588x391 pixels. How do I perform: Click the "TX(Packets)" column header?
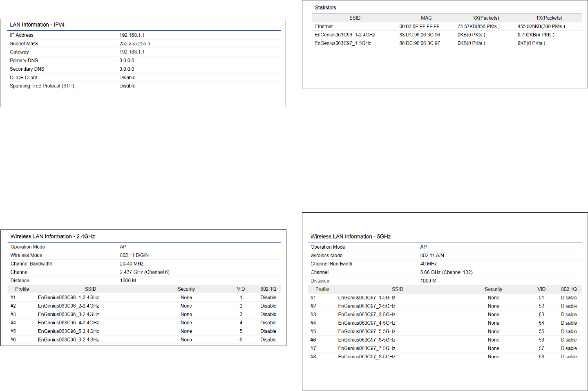[549, 18]
